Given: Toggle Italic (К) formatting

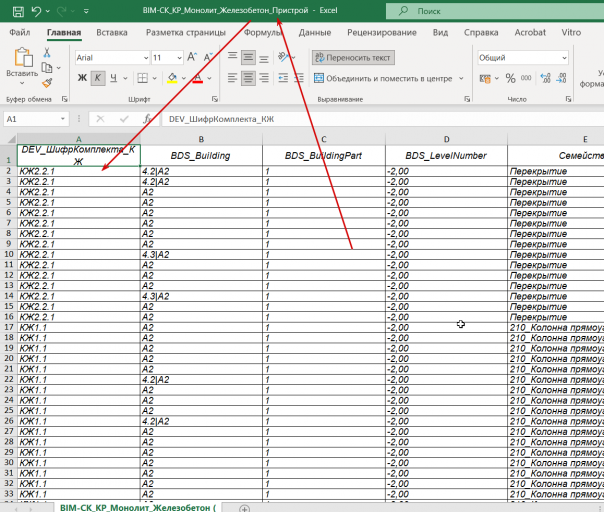Looking at the screenshot, I should 98,78.
